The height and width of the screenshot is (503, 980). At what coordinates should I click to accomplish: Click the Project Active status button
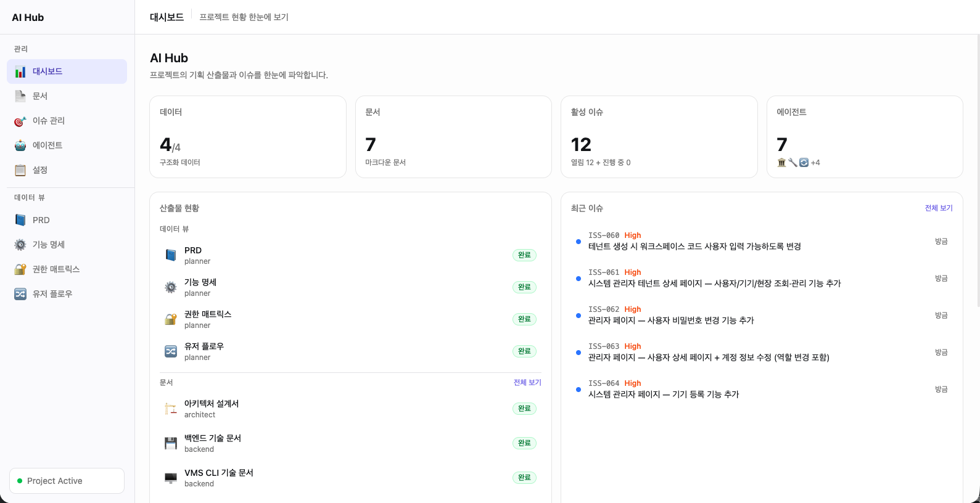[x=67, y=481]
